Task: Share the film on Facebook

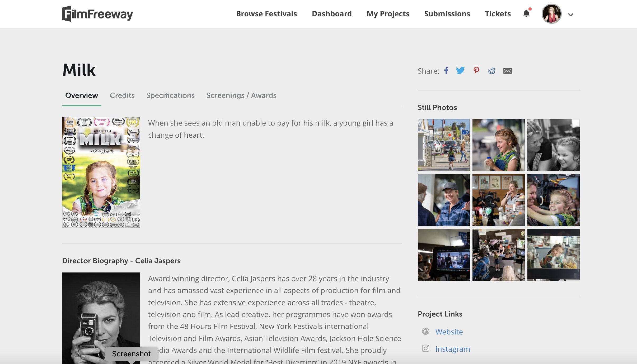Action: [446, 71]
